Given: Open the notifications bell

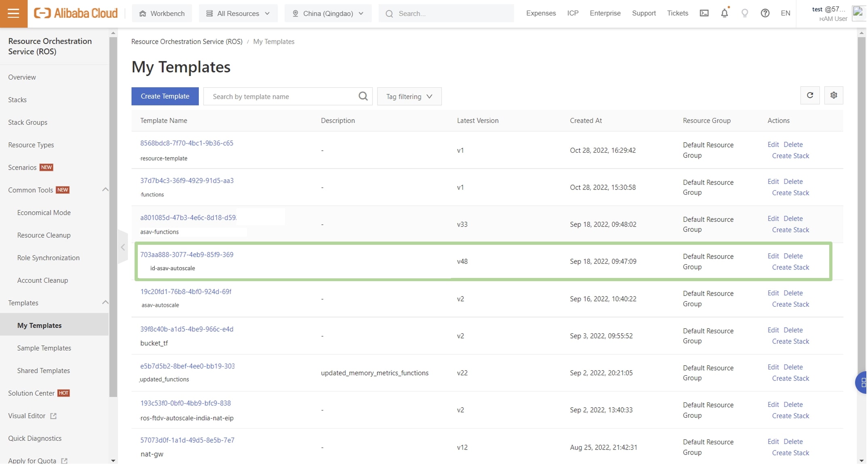Looking at the screenshot, I should coord(724,13).
